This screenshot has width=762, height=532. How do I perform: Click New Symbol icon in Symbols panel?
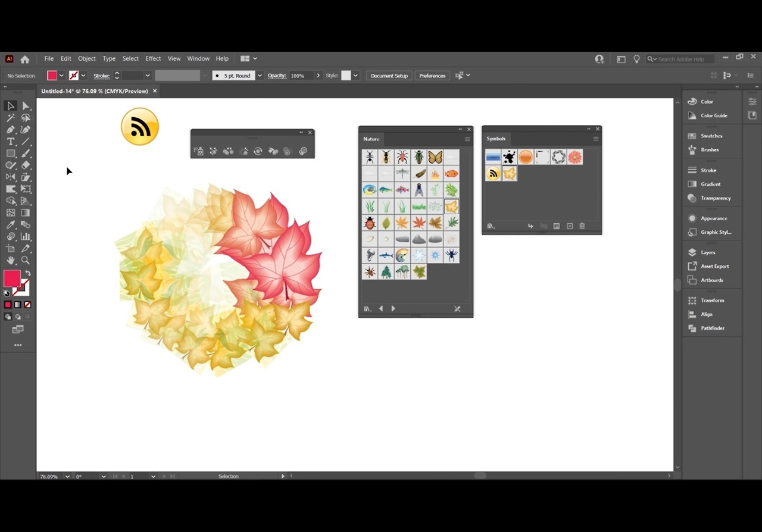click(570, 226)
